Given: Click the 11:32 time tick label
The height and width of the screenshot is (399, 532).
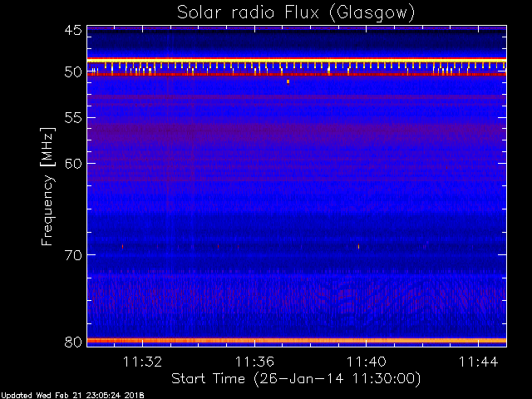Looking at the screenshot, I should 142,362.
